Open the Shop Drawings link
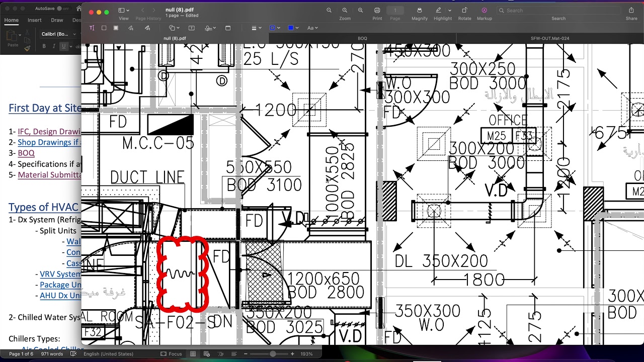Image resolution: width=644 pixels, height=362 pixels. point(49,142)
